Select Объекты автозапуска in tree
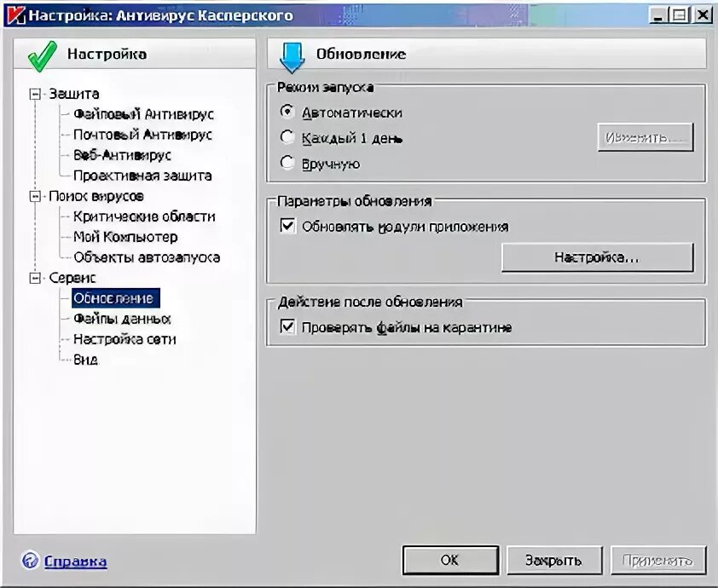The width and height of the screenshot is (718, 588). coord(147,257)
